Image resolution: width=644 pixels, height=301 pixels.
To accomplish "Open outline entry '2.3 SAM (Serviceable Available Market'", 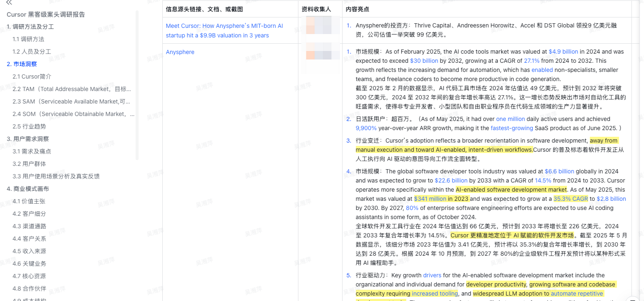I will [71, 101].
